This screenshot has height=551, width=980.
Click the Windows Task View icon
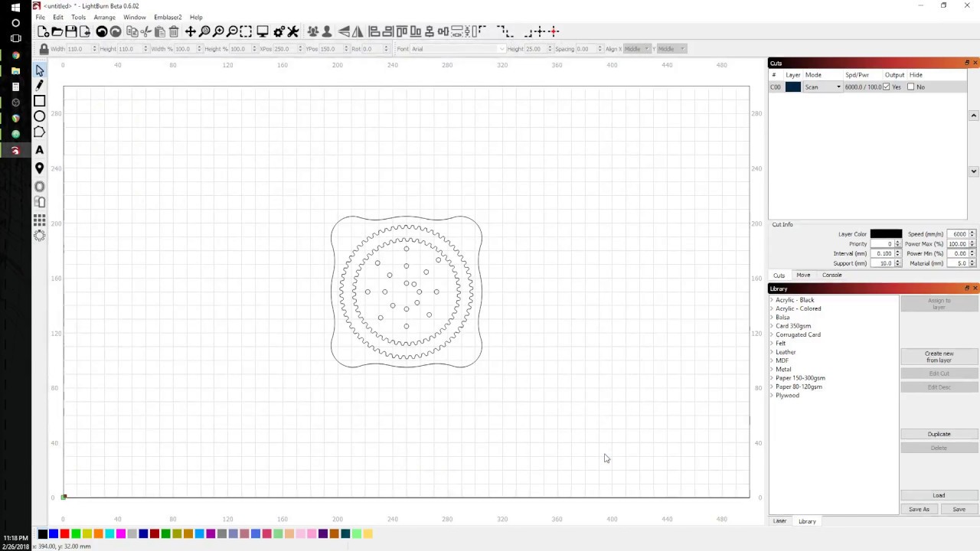pyautogui.click(x=15, y=38)
